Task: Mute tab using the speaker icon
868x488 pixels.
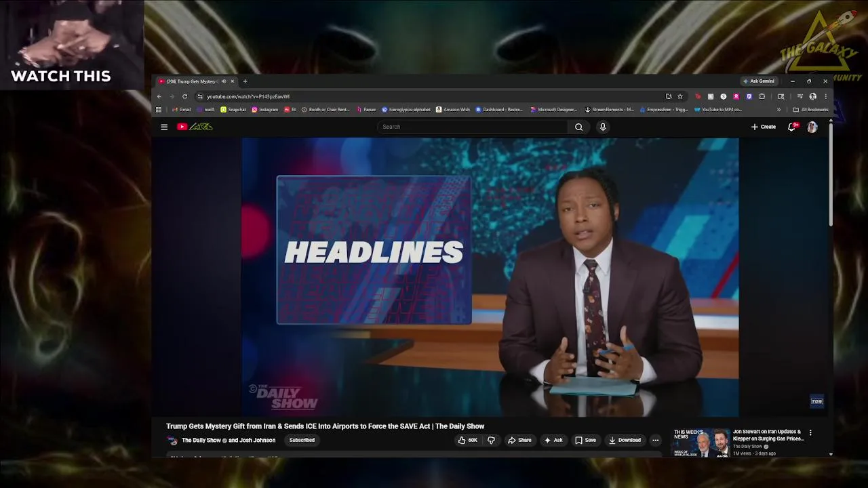Action: click(224, 81)
